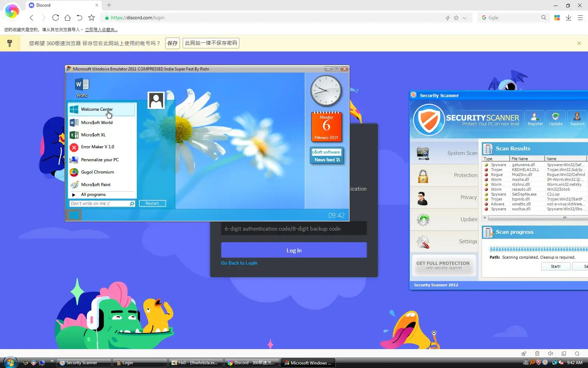
Task: Click the undo/restore tab icon
Action: pos(79,18)
